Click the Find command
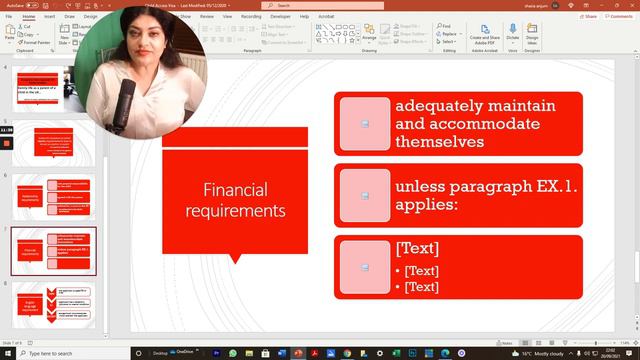 click(x=444, y=26)
